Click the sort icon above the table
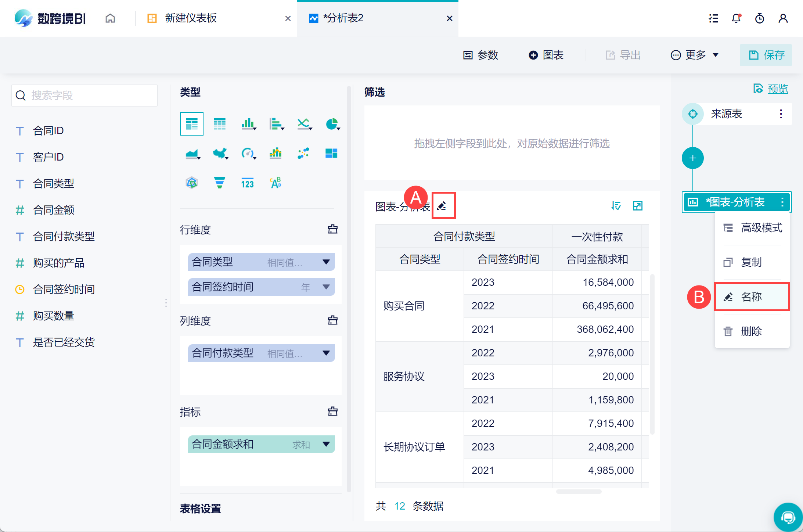Screen dimensions: 803x532 [616, 206]
